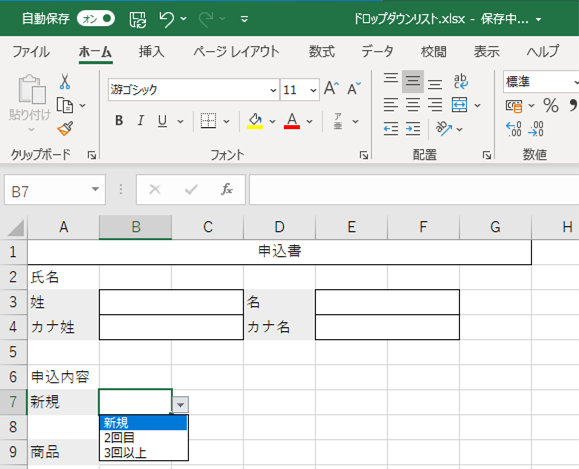The height and width of the screenshot is (469, 579).
Task: Click the Align Right icon
Action: [x=435, y=105]
